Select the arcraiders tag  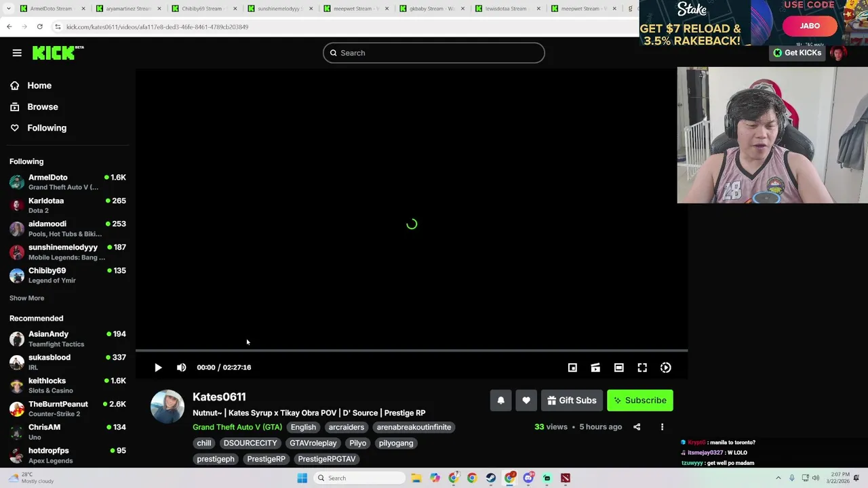[x=347, y=427]
